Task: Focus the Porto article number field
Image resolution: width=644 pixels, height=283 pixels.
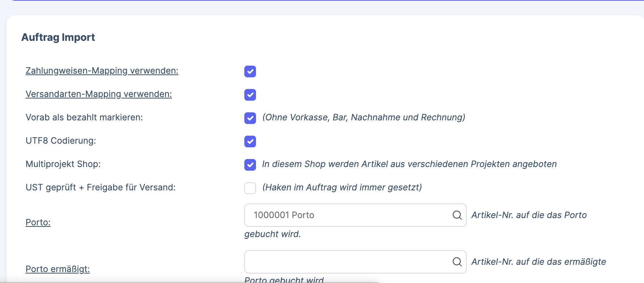Action: pyautogui.click(x=355, y=215)
